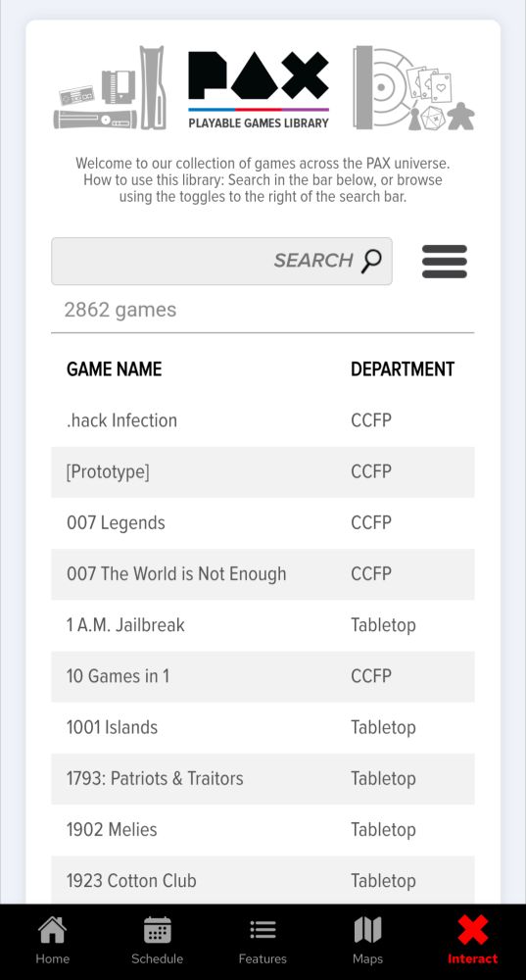This screenshot has width=526, height=980.
Task: Focus the game search input field
Action: point(221,262)
